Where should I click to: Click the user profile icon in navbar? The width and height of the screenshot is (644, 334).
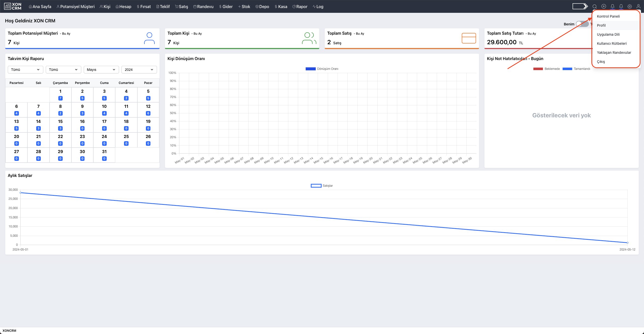pyautogui.click(x=638, y=7)
